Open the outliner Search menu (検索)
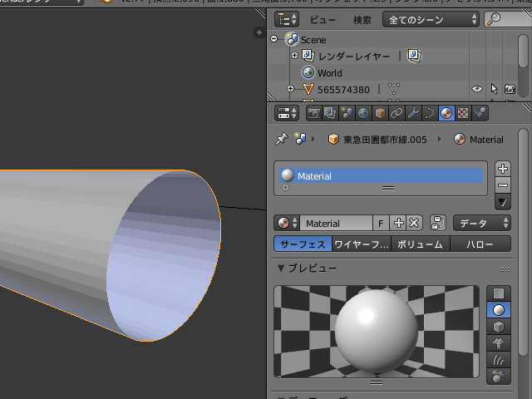 click(362, 20)
